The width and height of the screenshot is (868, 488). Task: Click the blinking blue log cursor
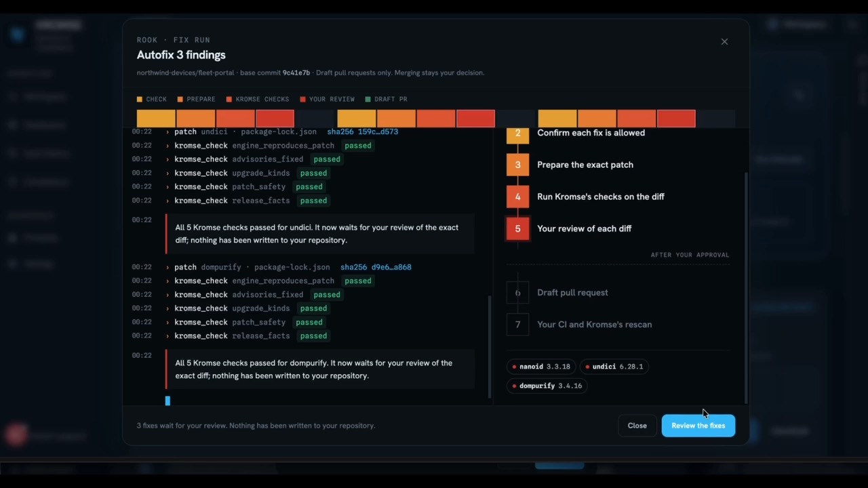(x=167, y=401)
